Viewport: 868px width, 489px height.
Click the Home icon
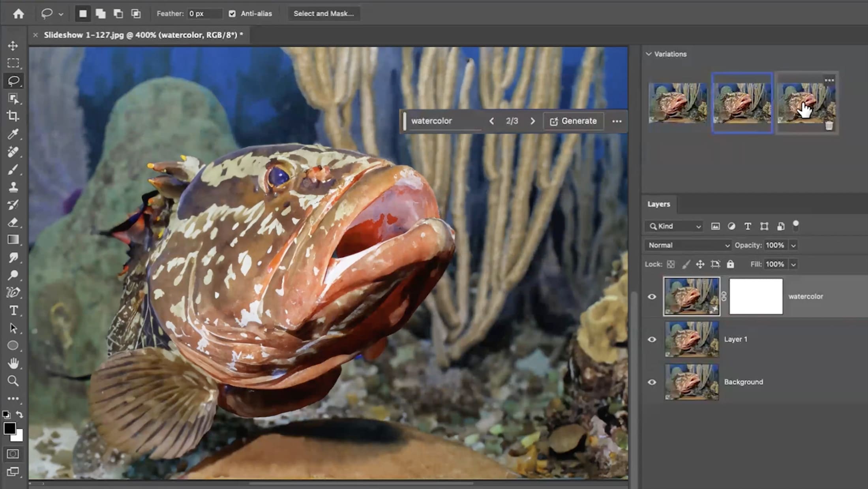tap(18, 14)
